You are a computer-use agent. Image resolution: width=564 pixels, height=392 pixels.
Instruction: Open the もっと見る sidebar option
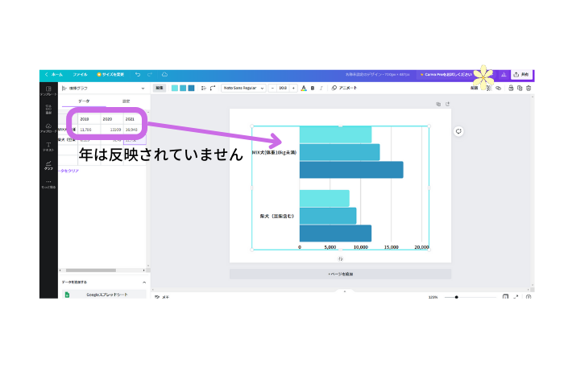pos(48,184)
